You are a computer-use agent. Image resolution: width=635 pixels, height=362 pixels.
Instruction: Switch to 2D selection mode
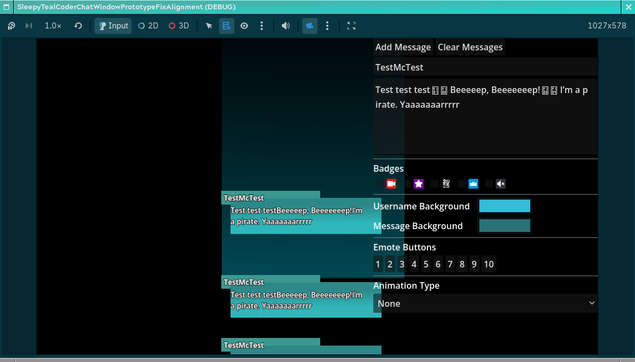click(148, 26)
